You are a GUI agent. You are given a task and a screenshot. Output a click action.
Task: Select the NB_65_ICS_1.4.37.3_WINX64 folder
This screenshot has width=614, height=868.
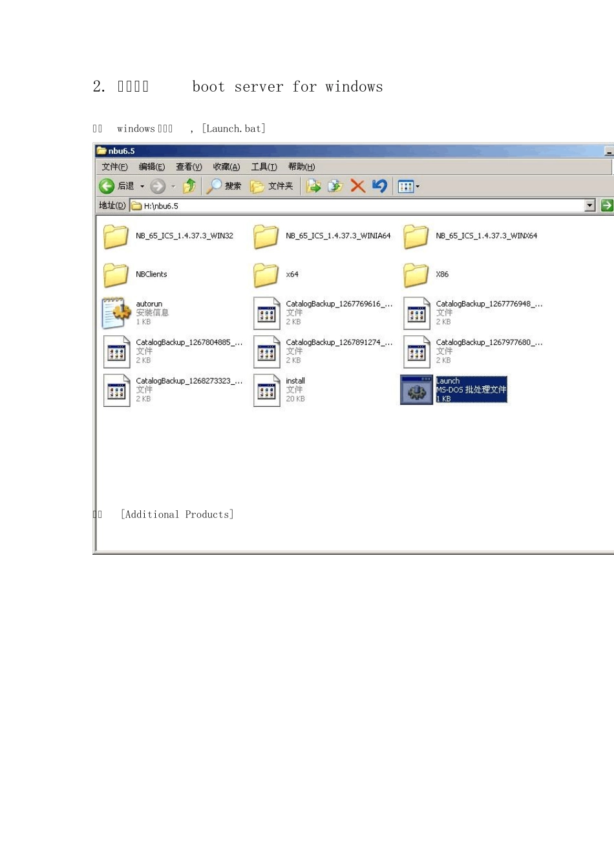click(471, 236)
